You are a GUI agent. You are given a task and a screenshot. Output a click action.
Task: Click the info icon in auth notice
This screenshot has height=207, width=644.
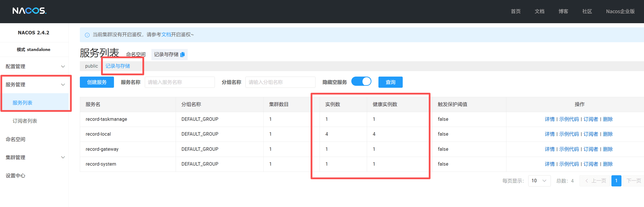pyautogui.click(x=87, y=35)
